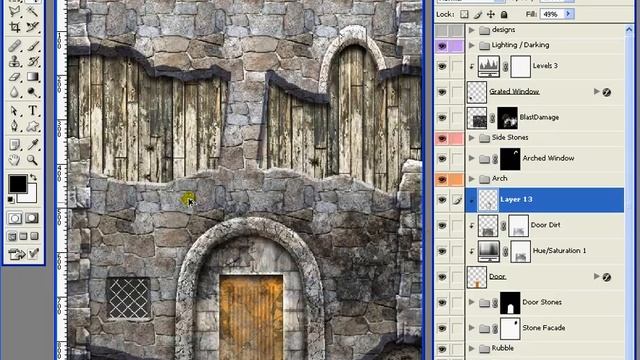Select the Slice tool

click(x=32, y=27)
